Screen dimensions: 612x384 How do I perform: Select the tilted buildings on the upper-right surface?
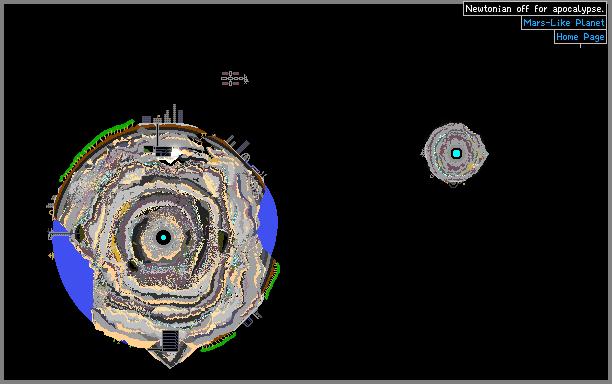tap(238, 146)
